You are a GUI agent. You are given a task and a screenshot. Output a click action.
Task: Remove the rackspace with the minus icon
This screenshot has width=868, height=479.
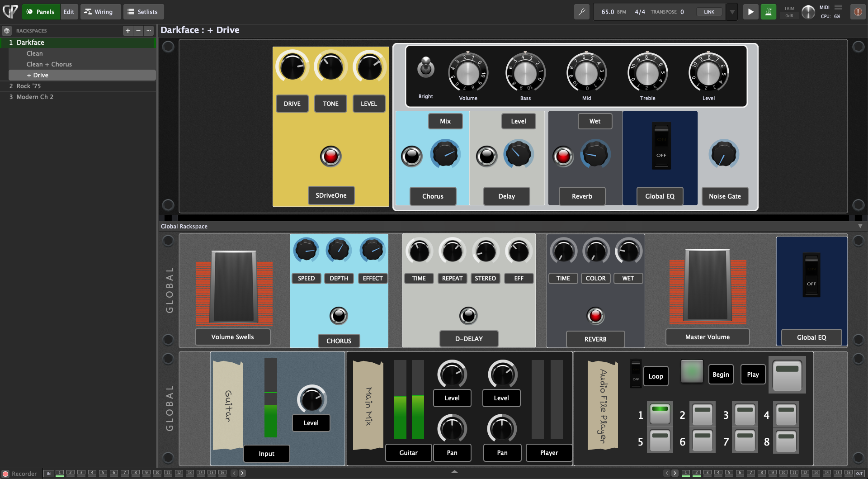(138, 31)
